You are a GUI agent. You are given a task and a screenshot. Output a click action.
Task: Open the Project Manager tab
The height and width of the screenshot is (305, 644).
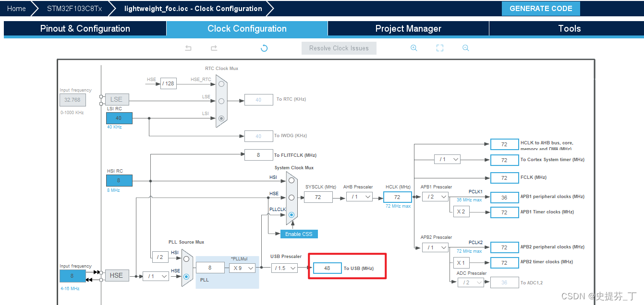point(408,28)
